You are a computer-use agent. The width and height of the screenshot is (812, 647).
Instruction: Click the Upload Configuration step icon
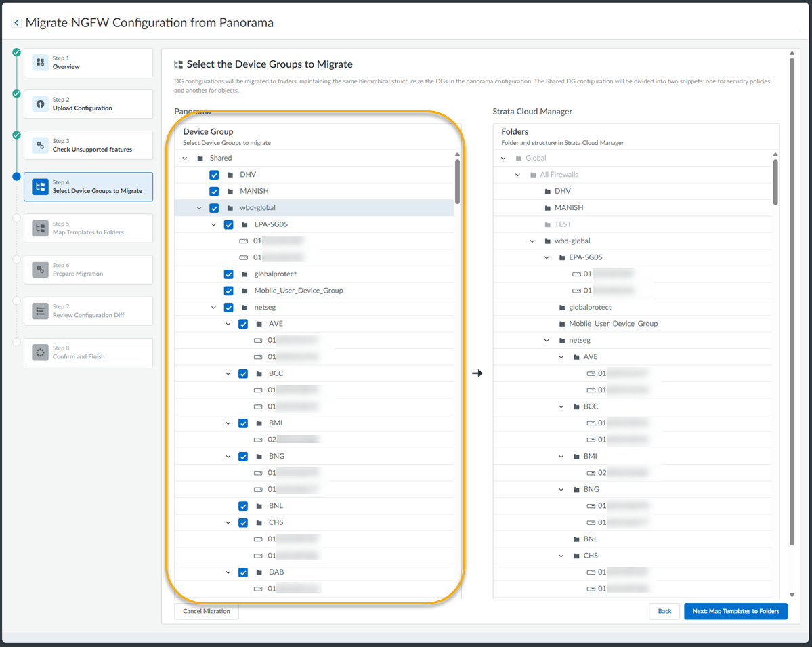click(40, 104)
